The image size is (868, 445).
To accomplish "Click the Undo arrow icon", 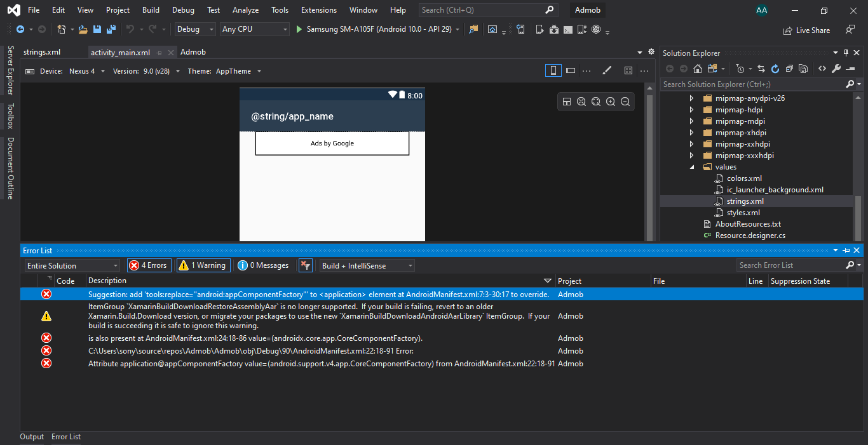I will tap(130, 29).
